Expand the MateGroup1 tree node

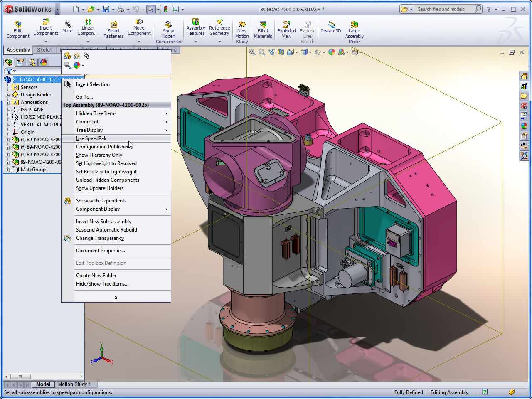click(7, 170)
